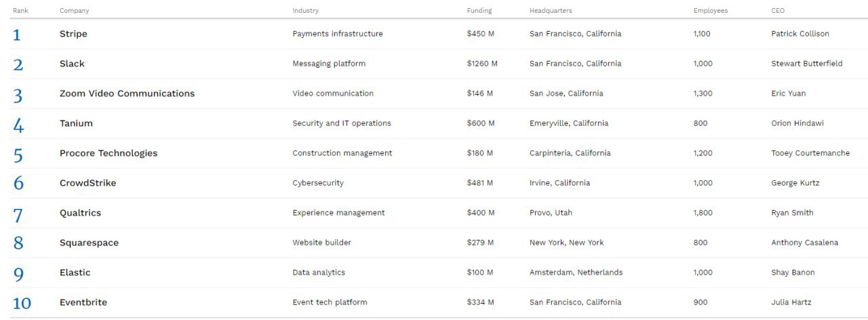Image resolution: width=868 pixels, height=320 pixels.
Task: Open the Slack company entry
Action: pyautogui.click(x=72, y=64)
